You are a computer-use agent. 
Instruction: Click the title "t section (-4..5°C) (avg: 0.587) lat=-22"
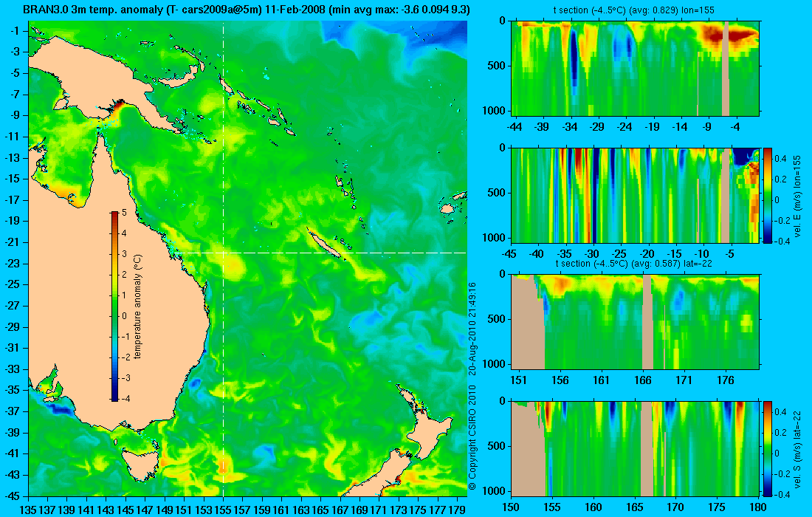point(636,263)
